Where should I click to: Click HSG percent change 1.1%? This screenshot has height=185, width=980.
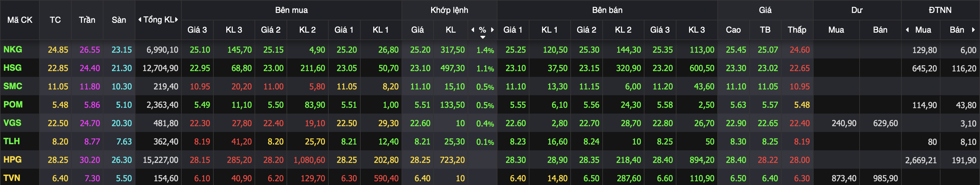point(485,68)
